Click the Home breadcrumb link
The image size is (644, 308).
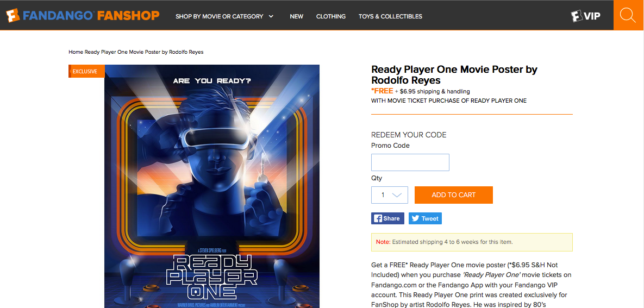[x=76, y=52]
